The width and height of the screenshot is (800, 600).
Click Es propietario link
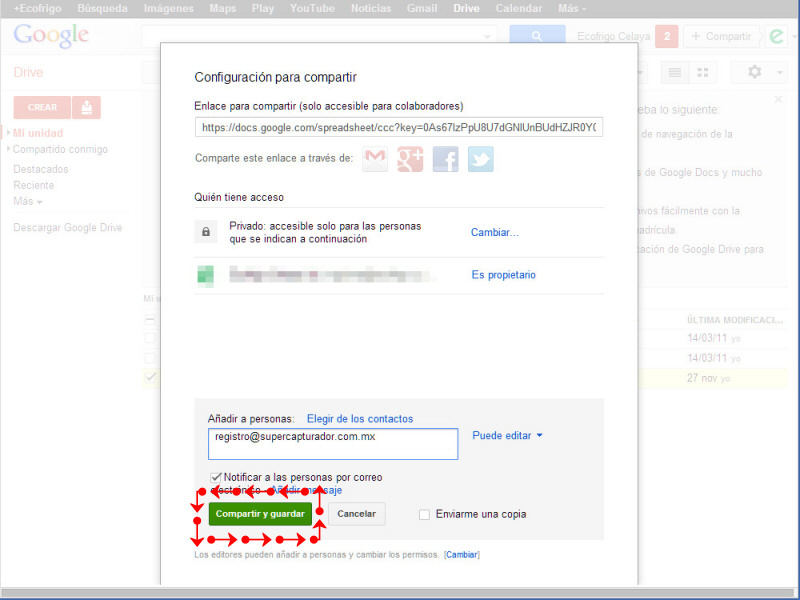click(x=504, y=275)
